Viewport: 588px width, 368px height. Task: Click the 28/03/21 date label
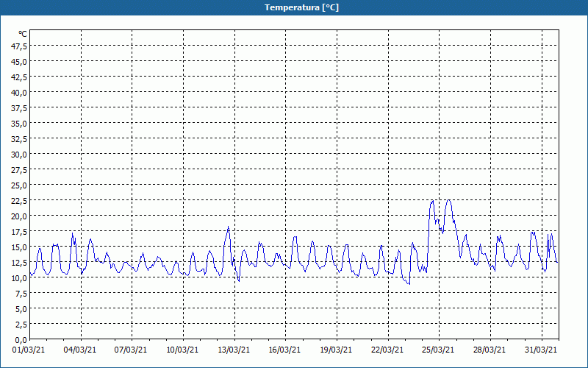pyautogui.click(x=490, y=350)
